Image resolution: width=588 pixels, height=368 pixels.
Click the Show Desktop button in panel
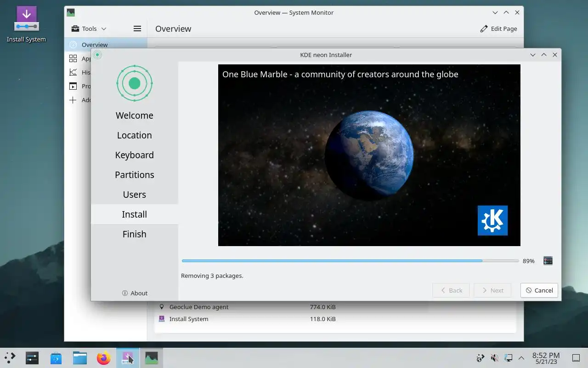point(576,358)
